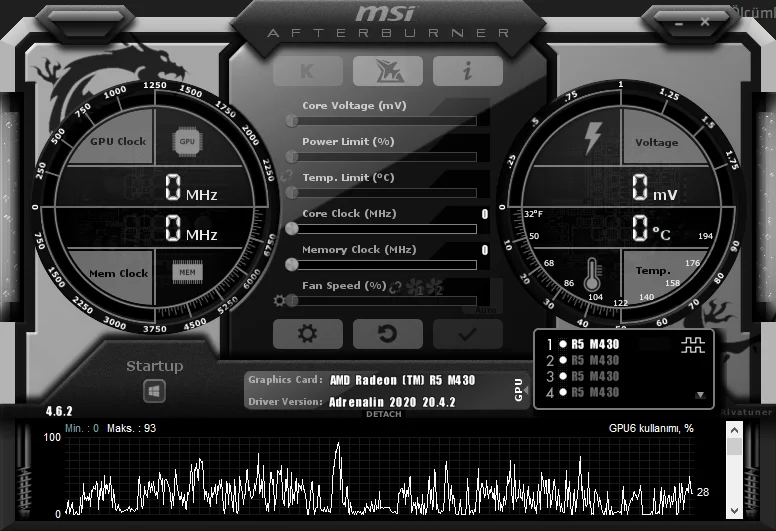The image size is (776, 531).
Task: Click graph scrollbar down arrow
Action: click(x=734, y=511)
